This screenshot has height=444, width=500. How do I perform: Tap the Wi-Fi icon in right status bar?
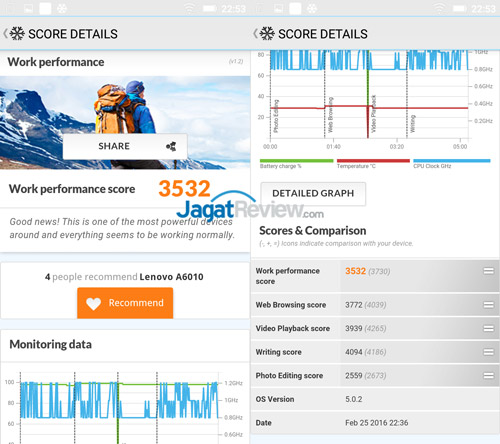click(x=439, y=8)
